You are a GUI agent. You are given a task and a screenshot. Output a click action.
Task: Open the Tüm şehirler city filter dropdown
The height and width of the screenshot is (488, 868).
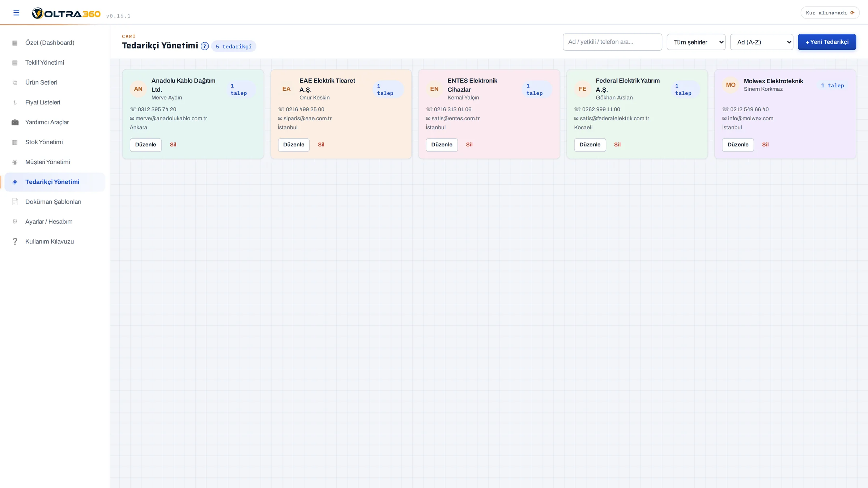(696, 42)
